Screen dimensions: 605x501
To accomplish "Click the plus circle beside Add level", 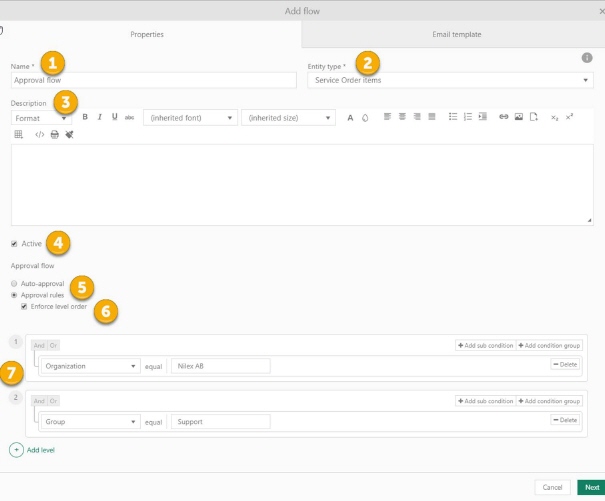I will tap(16, 450).
